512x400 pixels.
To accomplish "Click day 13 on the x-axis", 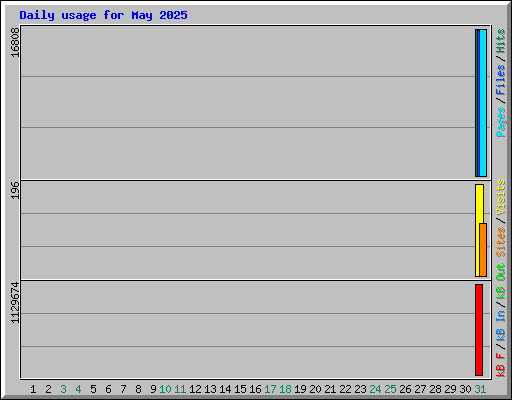I will pyautogui.click(x=210, y=389).
